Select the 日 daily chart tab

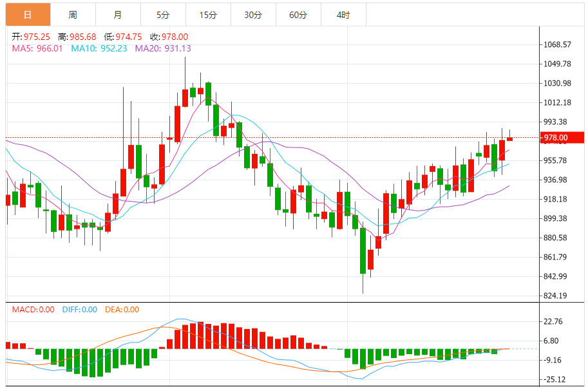click(28, 15)
